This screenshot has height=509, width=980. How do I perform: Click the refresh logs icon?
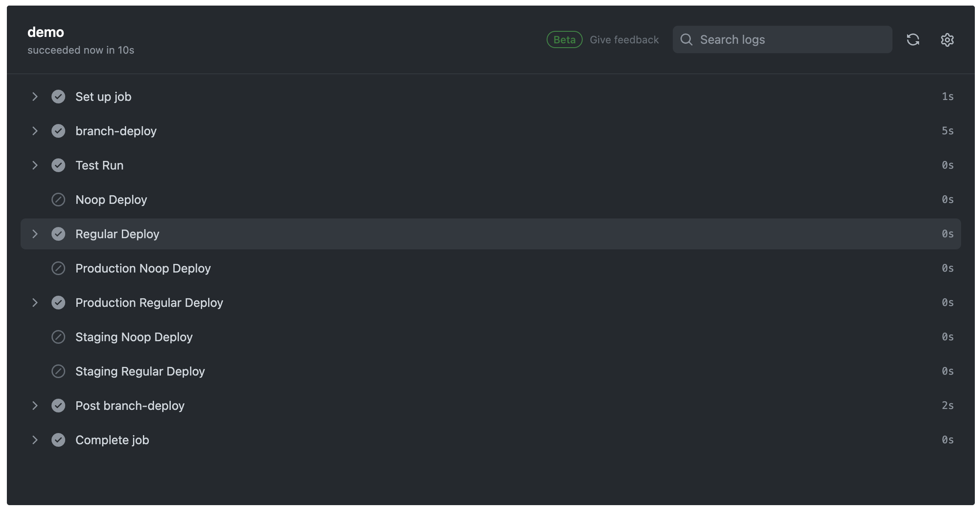tap(914, 39)
